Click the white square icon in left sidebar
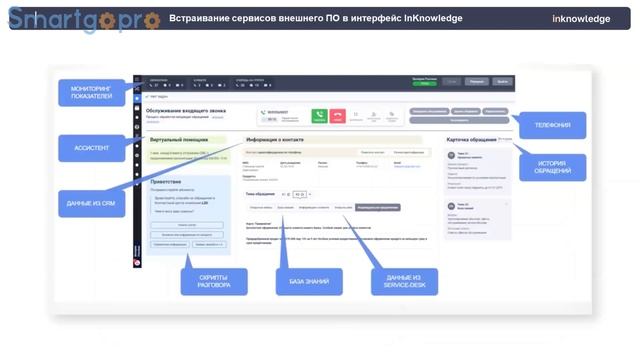640x360 pixels. point(137,108)
